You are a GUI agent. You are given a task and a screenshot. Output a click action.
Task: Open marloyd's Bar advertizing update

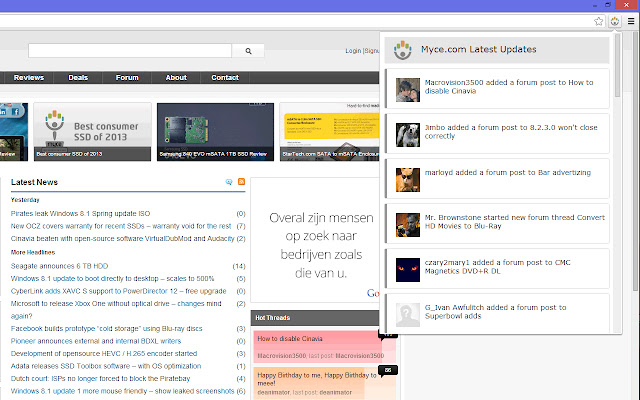coord(497,178)
